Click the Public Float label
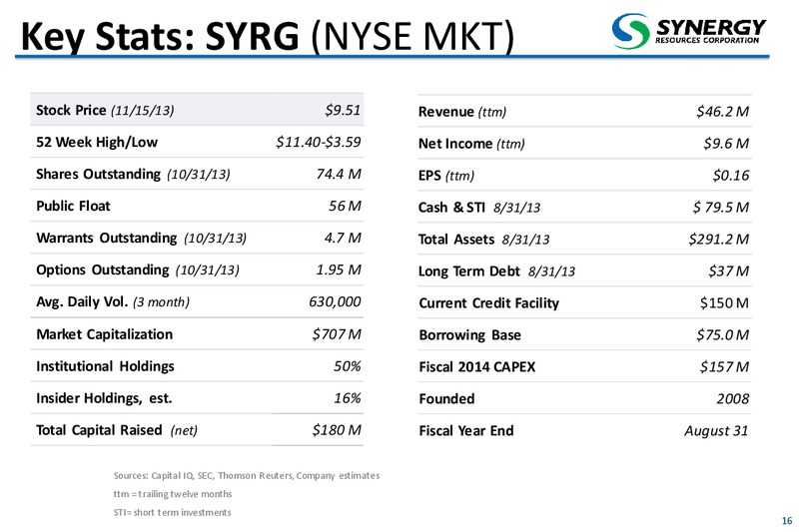 [x=73, y=206]
